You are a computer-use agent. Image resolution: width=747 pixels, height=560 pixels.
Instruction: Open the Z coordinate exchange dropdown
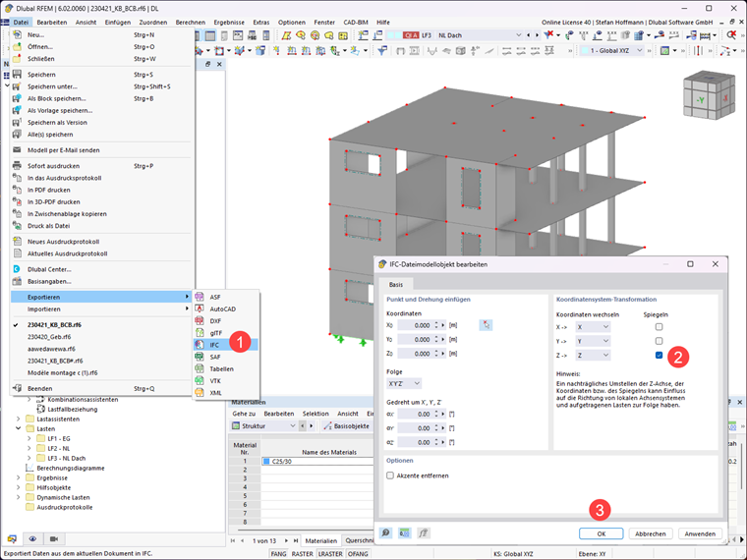pos(593,355)
